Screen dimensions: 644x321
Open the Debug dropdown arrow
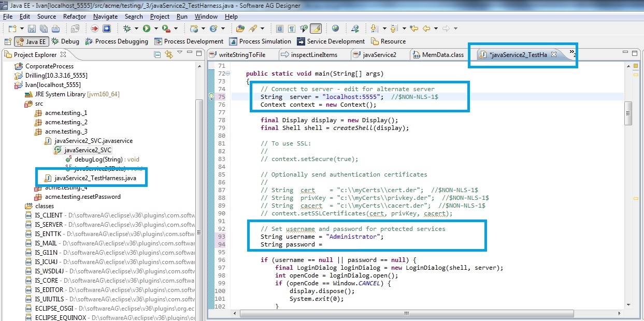136,28
